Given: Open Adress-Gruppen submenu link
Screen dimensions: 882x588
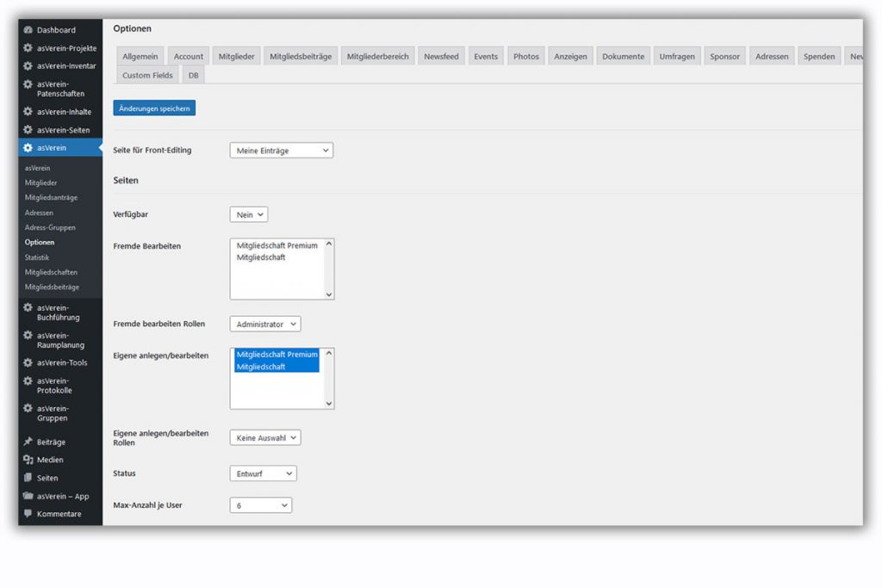Looking at the screenshot, I should pyautogui.click(x=50, y=227).
